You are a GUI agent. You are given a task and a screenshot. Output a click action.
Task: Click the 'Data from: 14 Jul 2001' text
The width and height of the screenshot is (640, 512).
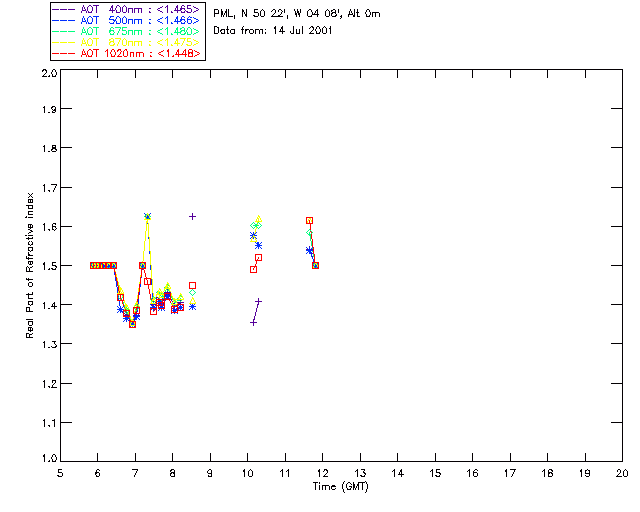click(273, 31)
